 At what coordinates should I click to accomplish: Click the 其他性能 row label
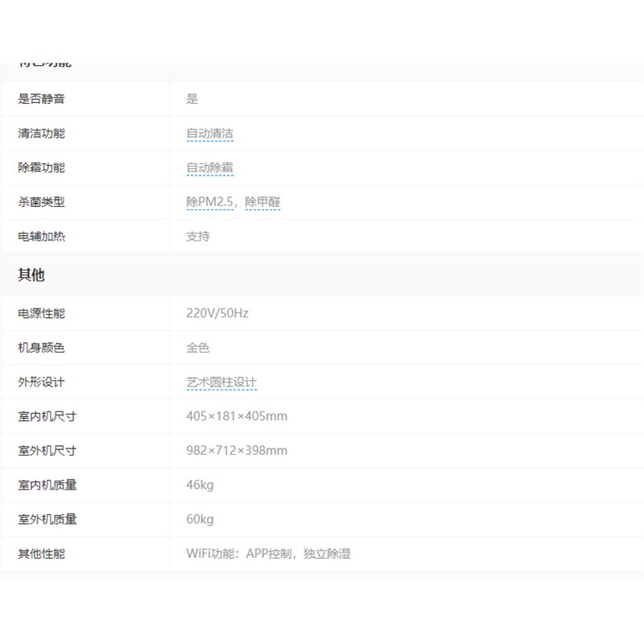click(x=42, y=554)
